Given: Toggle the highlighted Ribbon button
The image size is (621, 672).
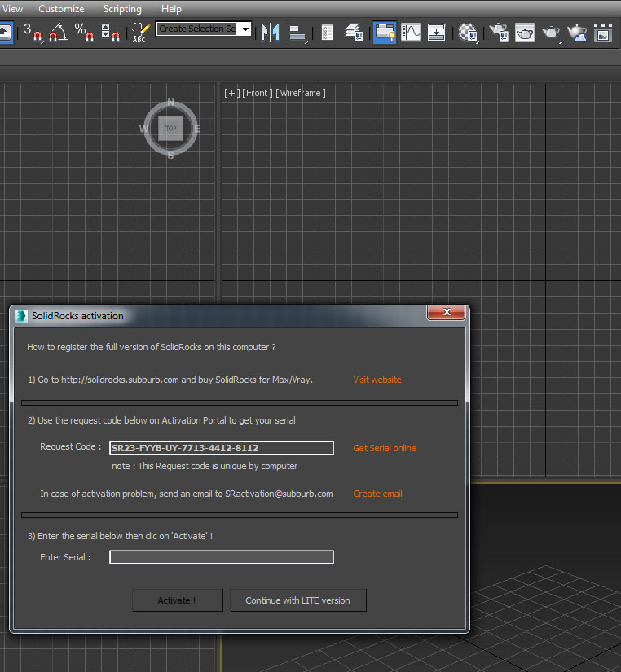Looking at the screenshot, I should tap(385, 32).
